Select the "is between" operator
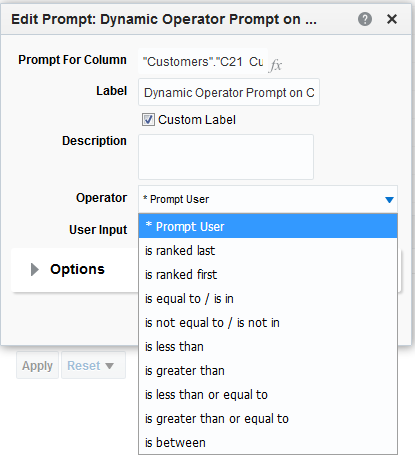 (268, 442)
